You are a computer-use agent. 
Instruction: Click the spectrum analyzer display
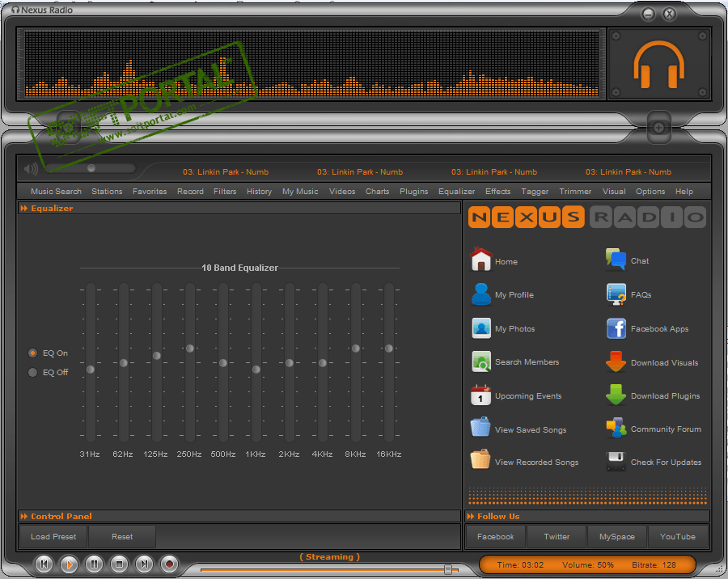[312, 64]
